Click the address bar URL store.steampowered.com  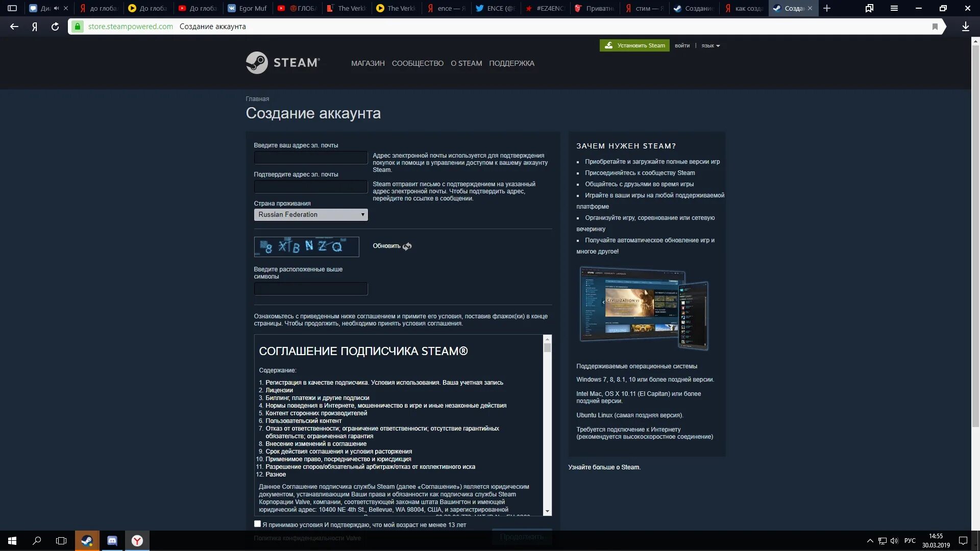click(x=130, y=27)
